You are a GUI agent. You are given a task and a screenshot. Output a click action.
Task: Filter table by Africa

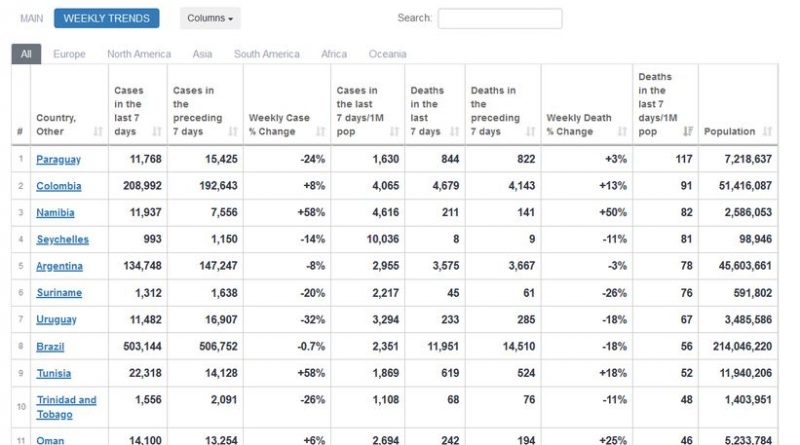[334, 54]
